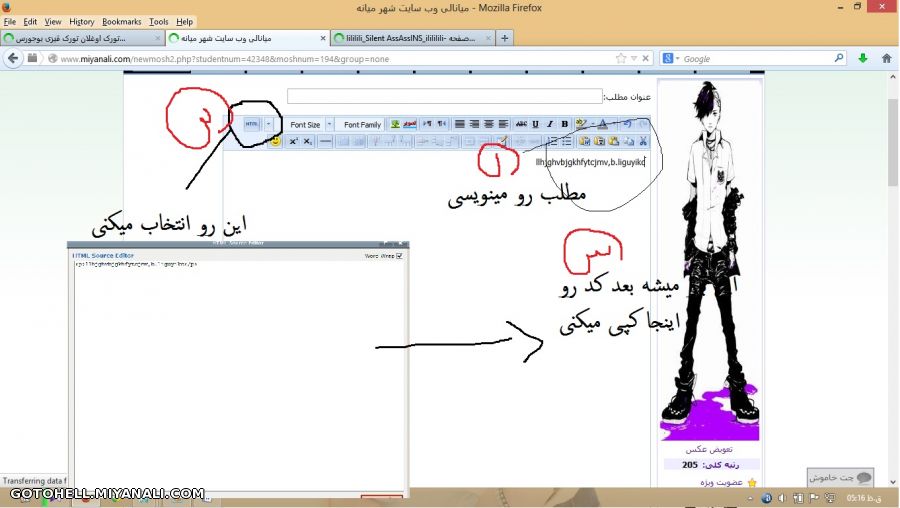Open the File menu
Image resolution: width=900 pixels, height=508 pixels.
pos(10,22)
